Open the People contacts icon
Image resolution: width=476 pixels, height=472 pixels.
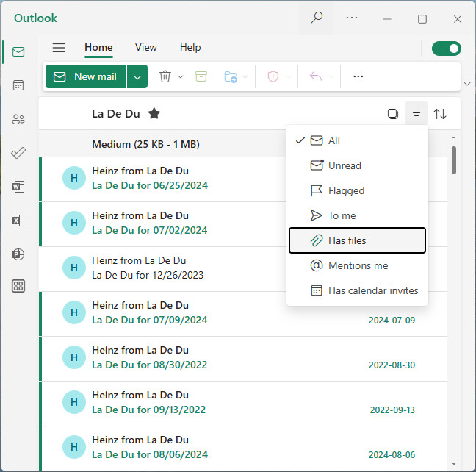[18, 119]
